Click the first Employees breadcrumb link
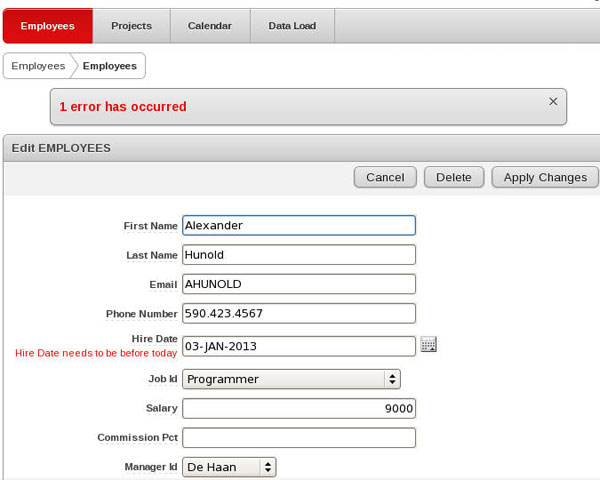Viewport: 600px width, 480px height. [x=38, y=66]
